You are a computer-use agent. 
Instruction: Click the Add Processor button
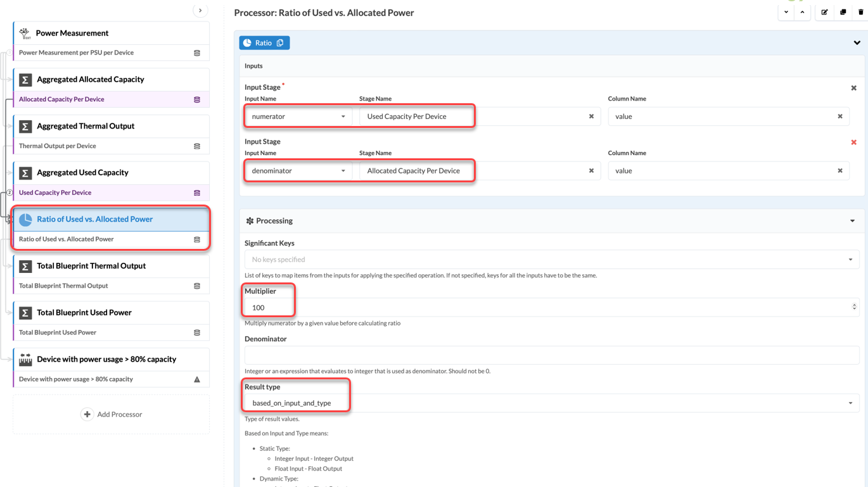click(112, 414)
